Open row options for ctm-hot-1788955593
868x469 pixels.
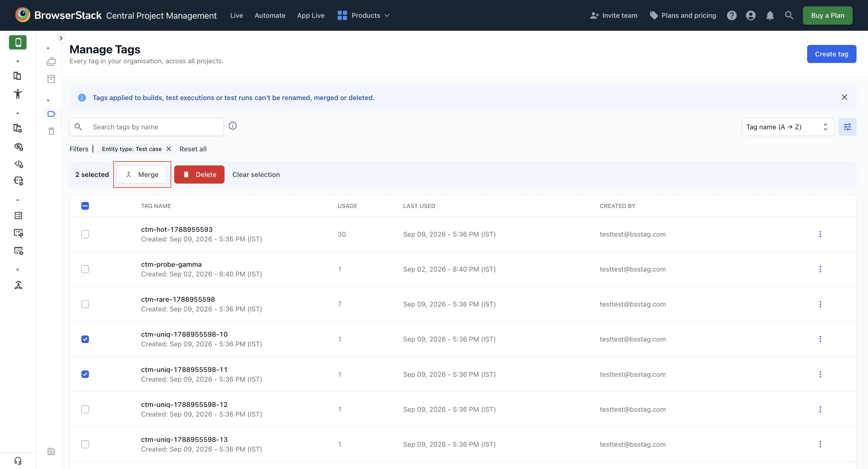coord(820,234)
